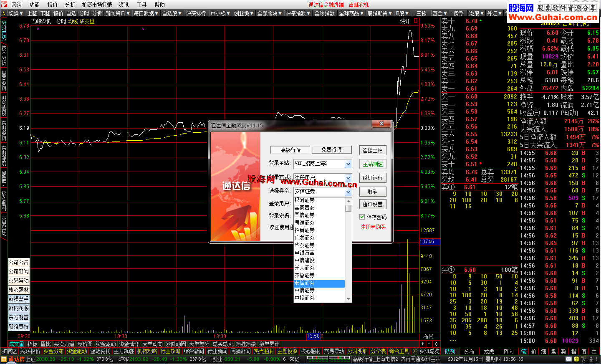Open the 港股 toolbar dropdown
Image resolution: width=601 pixels, height=364 pixels.
[x=476, y=13]
